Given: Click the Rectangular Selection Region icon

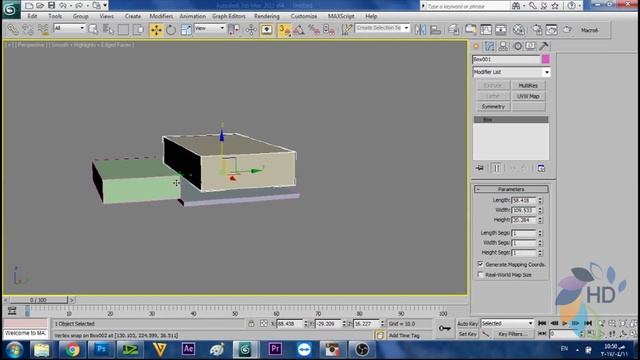Looking at the screenshot, I should 123,30.
